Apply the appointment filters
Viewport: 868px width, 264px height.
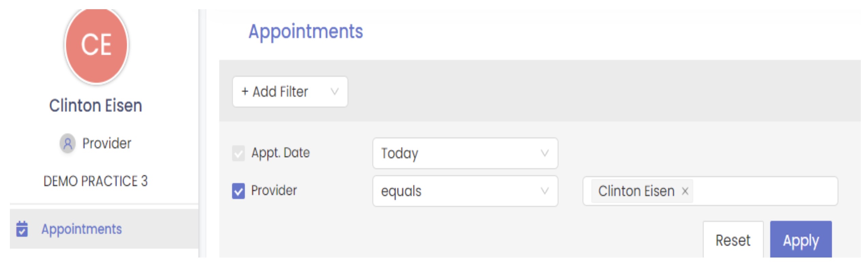tap(800, 240)
